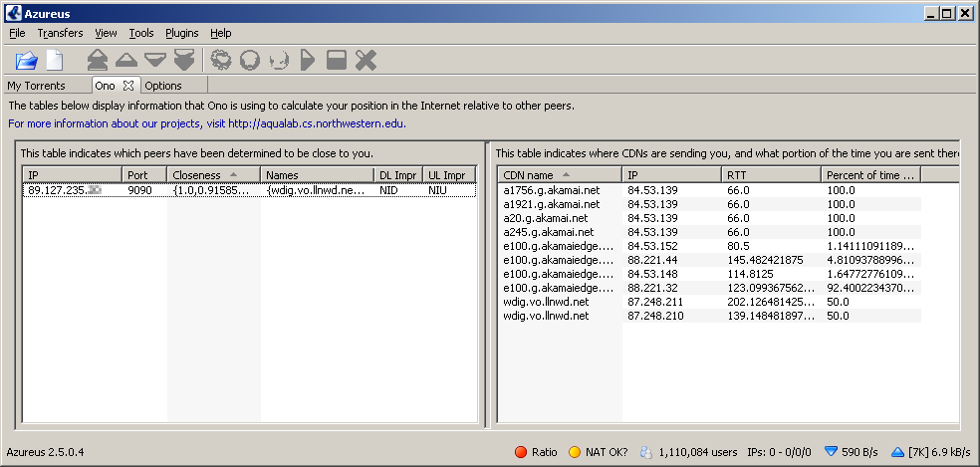Click the Move down queue icon

155,60
